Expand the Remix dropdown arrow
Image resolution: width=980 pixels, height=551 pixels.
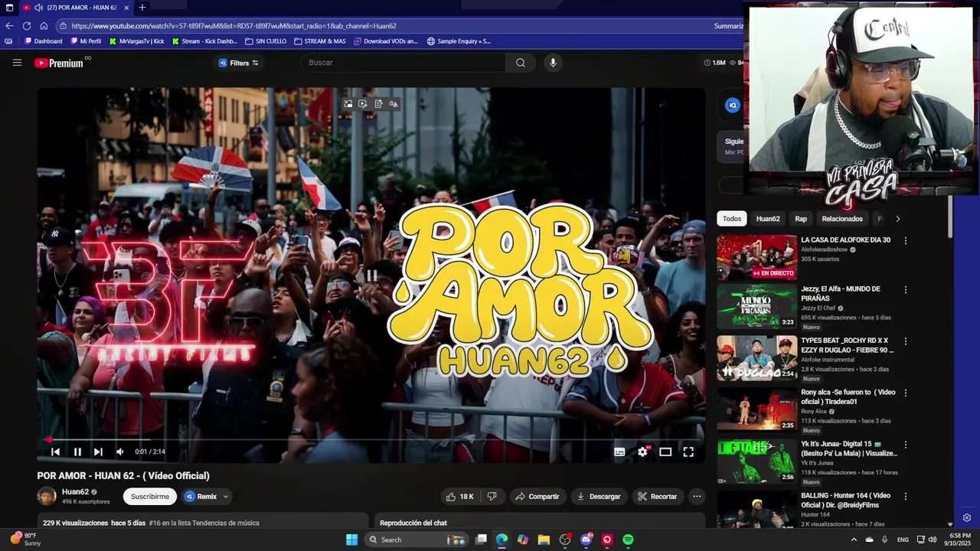tap(225, 497)
